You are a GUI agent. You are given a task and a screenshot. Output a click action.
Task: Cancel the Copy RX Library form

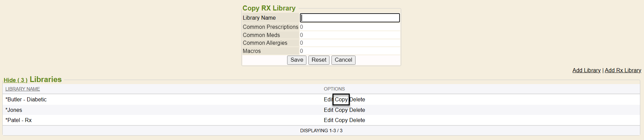click(x=343, y=60)
